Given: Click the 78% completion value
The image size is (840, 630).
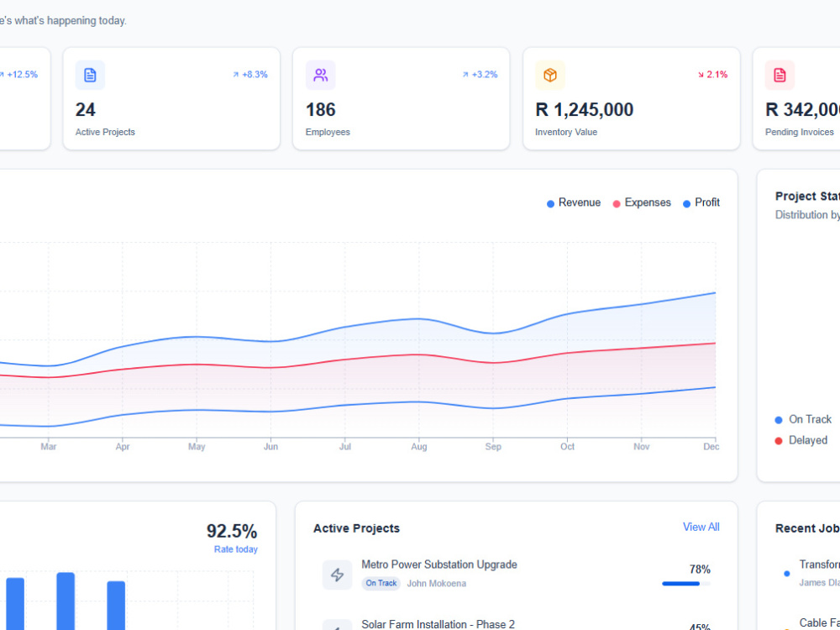Looking at the screenshot, I should (700, 569).
